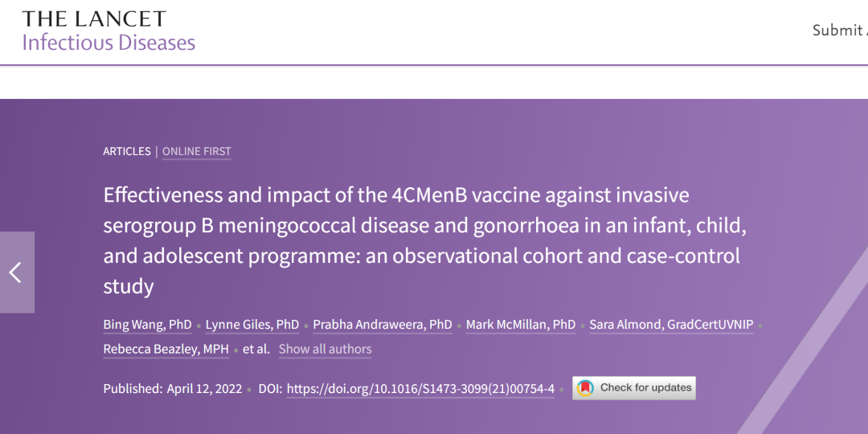Screen dimensions: 868x434
Task: Open the Submit menu item
Action: [838, 31]
